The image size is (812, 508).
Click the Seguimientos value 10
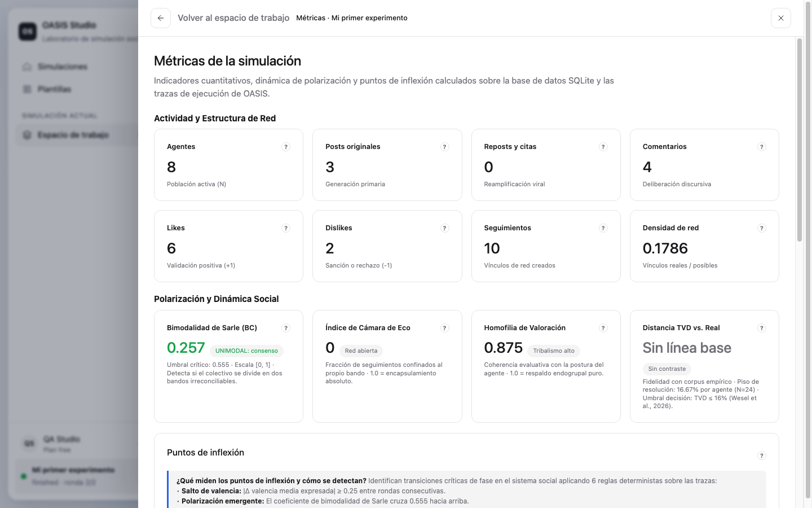(x=492, y=248)
